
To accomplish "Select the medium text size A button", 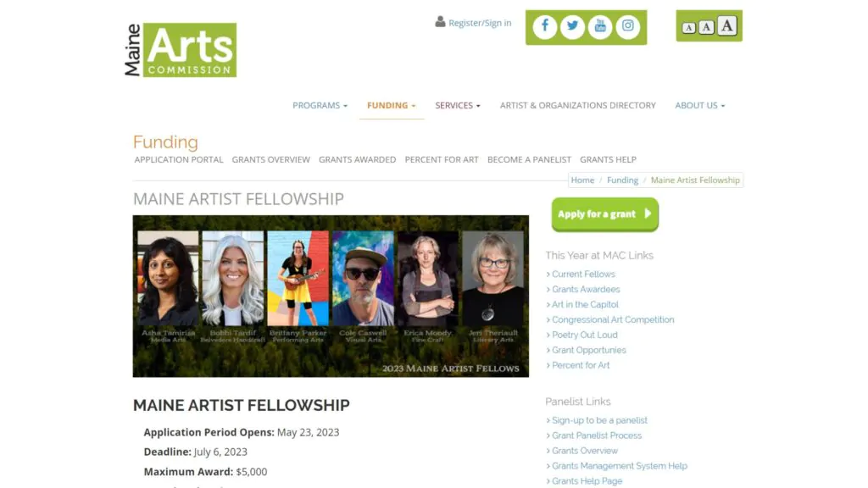I will click(706, 26).
